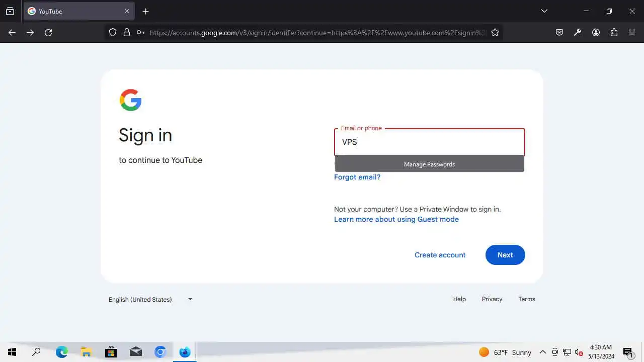
Task: Open the Help link
Action: tap(459, 299)
